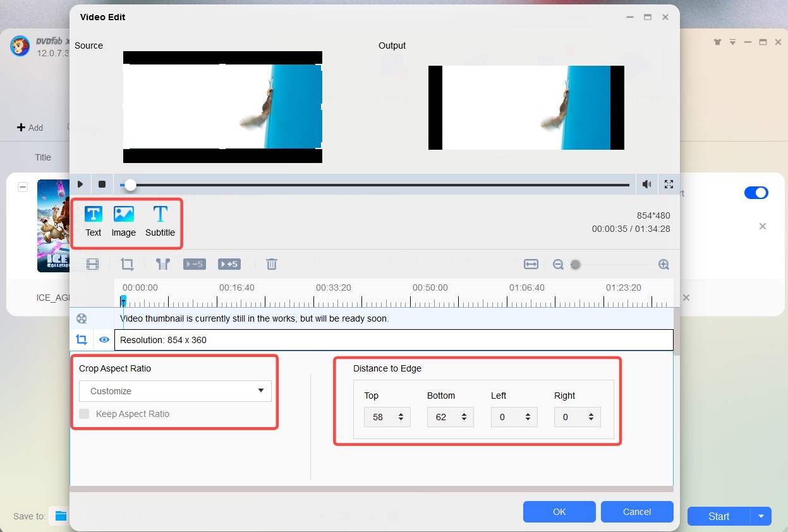788x532 pixels.
Task: Click the blue playhead marker on timeline
Action: (x=123, y=301)
